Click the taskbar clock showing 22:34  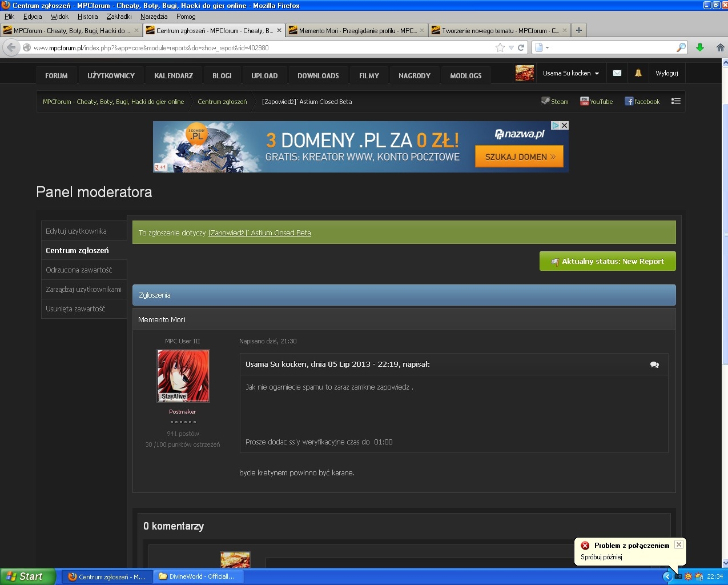[714, 576]
